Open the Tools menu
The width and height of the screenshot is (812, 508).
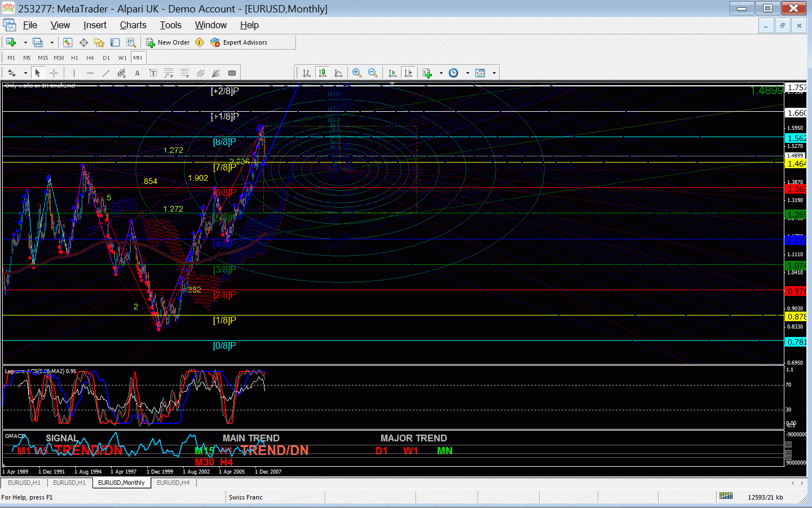click(170, 25)
